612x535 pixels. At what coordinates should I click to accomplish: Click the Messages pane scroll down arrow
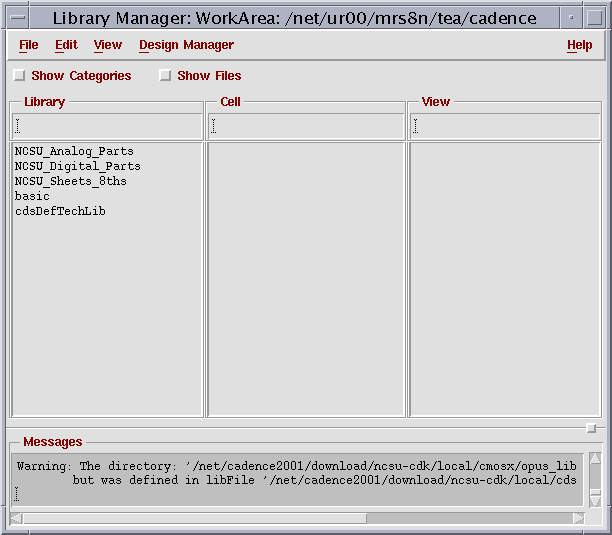coord(595,501)
